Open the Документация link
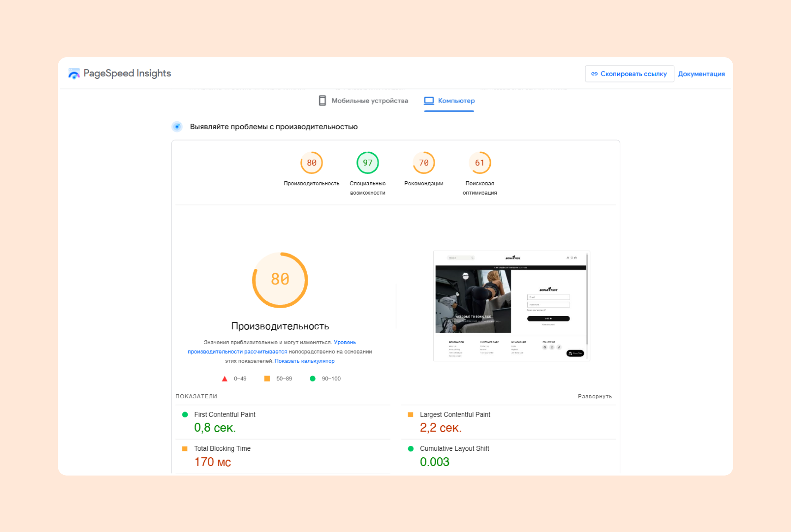The width and height of the screenshot is (791, 532). point(701,74)
